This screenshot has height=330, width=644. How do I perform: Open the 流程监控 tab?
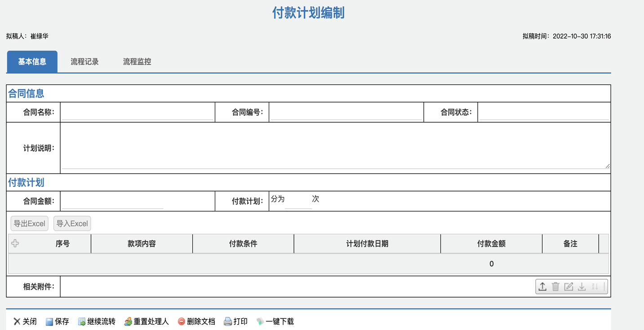tap(137, 62)
